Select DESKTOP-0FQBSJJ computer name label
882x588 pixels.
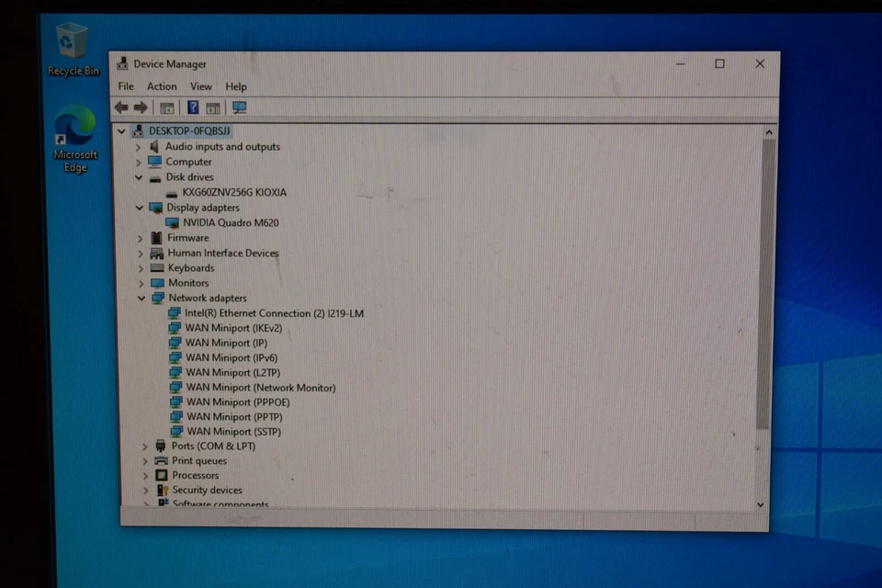[189, 131]
